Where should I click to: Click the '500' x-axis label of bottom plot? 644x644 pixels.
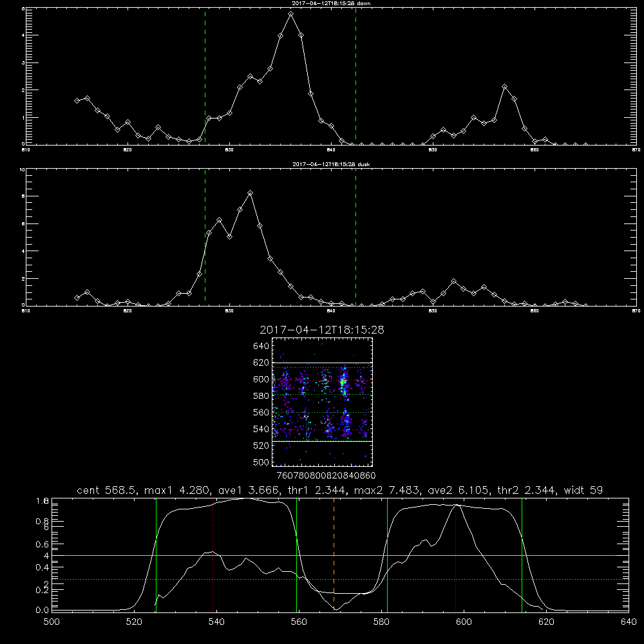[x=52, y=622]
